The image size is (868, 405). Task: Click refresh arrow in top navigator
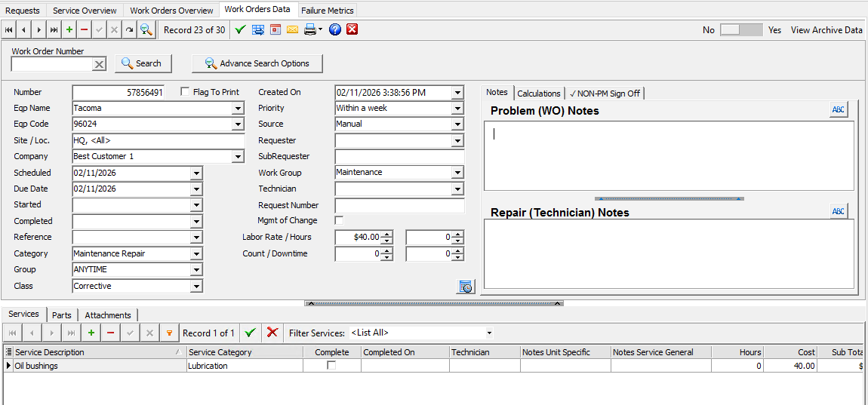129,30
